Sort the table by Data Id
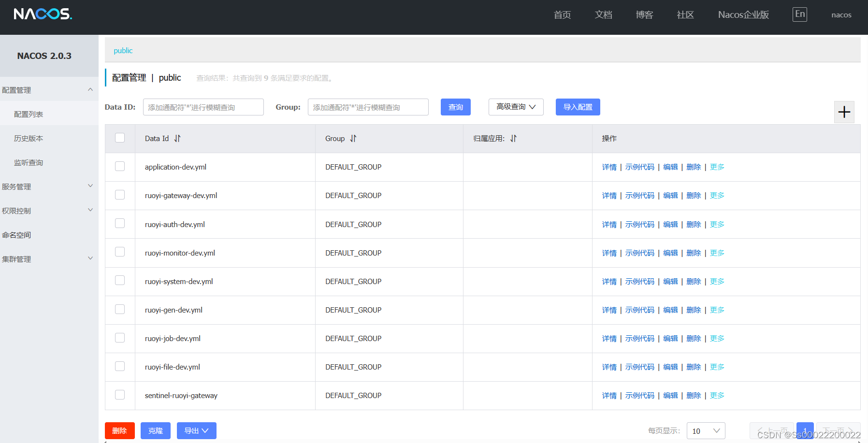 point(177,138)
